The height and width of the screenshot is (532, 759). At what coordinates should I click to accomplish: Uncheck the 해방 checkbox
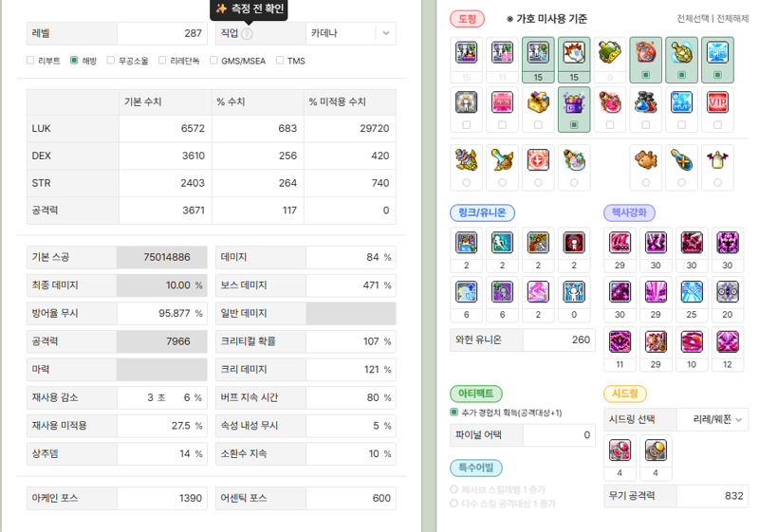(x=74, y=60)
